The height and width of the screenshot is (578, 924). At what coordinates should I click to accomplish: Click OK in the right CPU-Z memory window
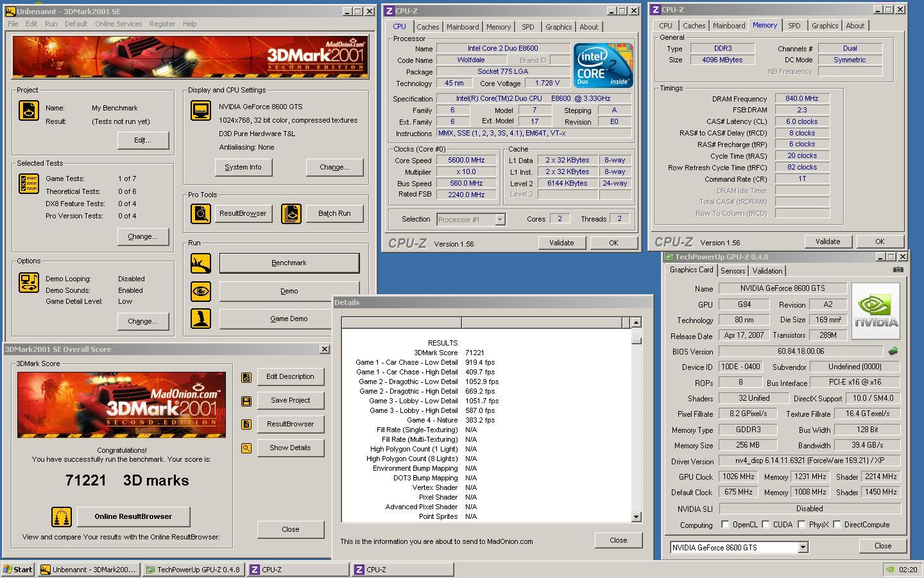point(880,241)
